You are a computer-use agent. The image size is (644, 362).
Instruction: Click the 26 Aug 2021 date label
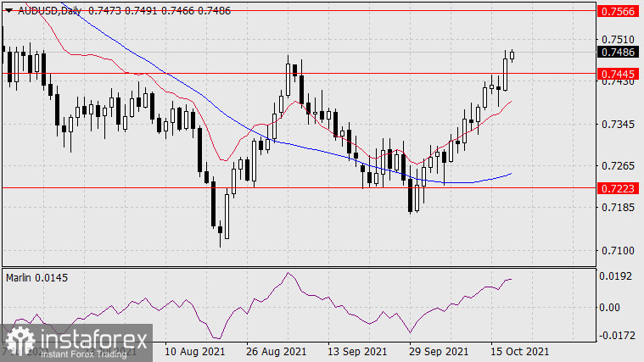[277, 350]
